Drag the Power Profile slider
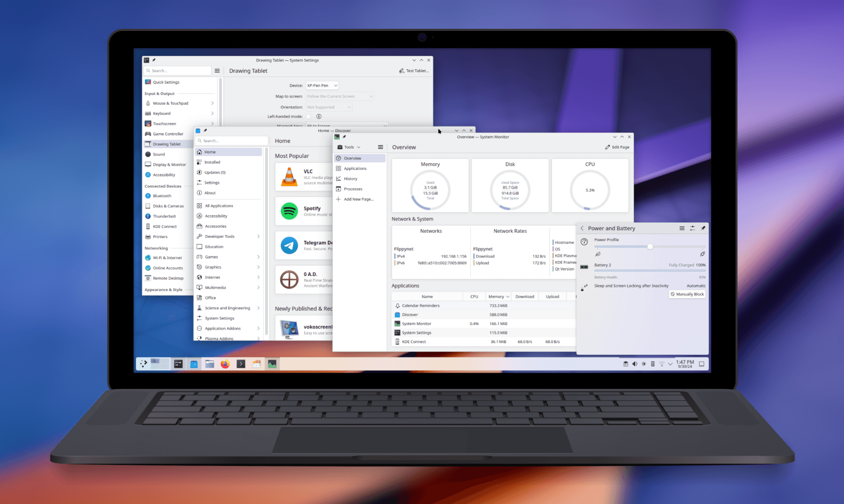This screenshot has width=844, height=504. tap(650, 246)
